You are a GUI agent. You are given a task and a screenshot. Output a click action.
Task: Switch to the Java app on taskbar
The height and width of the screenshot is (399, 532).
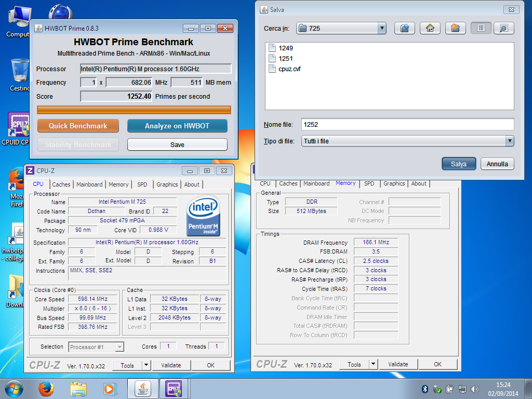143,389
